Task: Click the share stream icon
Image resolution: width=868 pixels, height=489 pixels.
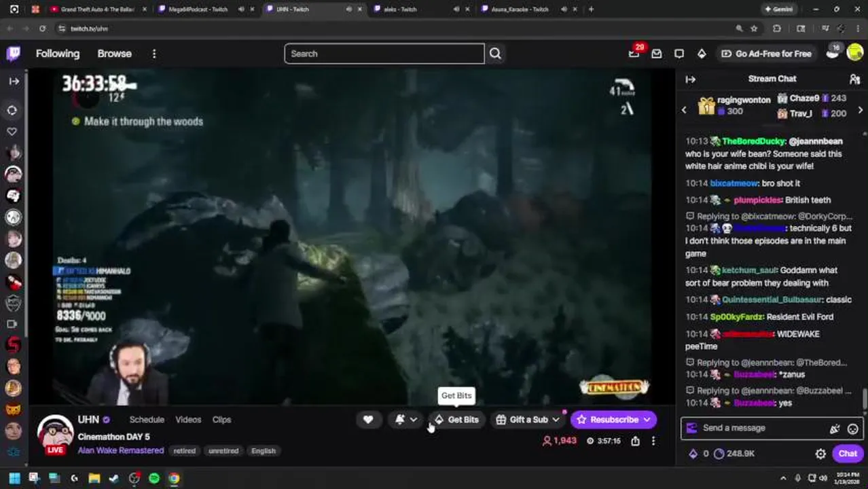Action: (x=635, y=441)
